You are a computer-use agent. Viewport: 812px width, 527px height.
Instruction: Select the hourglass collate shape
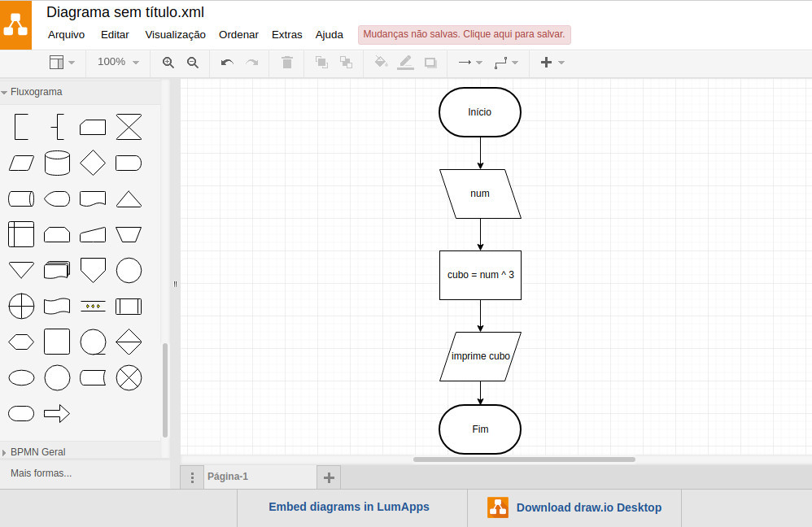point(129,127)
